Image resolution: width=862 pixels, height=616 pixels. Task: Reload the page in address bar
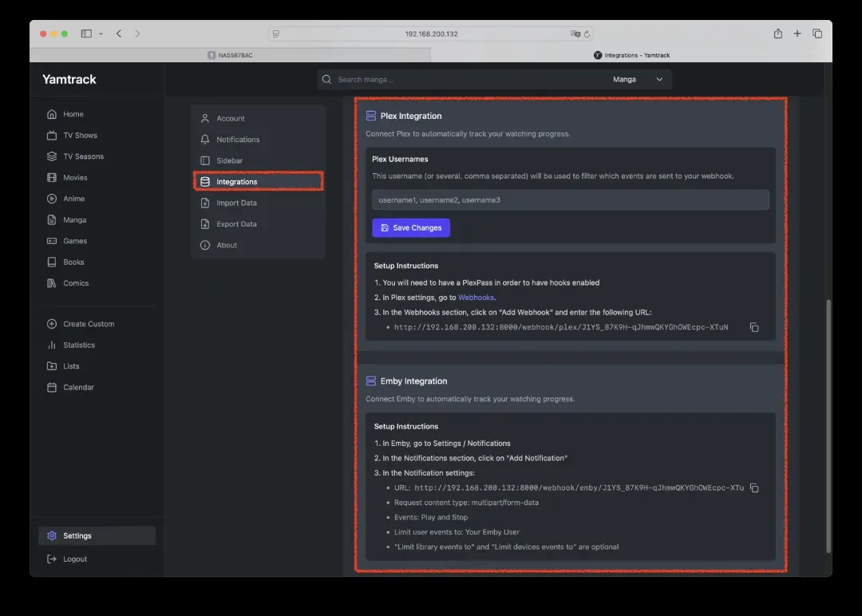click(587, 34)
